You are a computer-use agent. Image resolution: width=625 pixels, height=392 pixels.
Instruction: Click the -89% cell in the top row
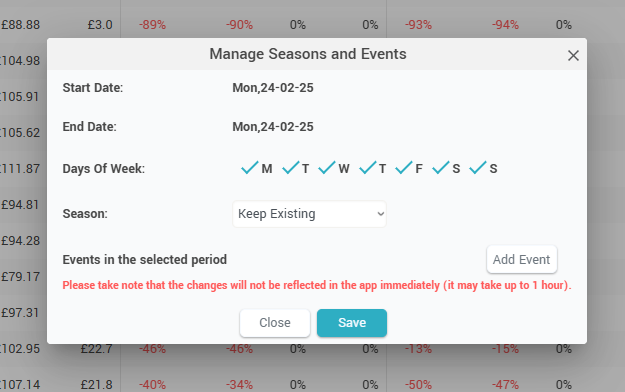[152, 25]
